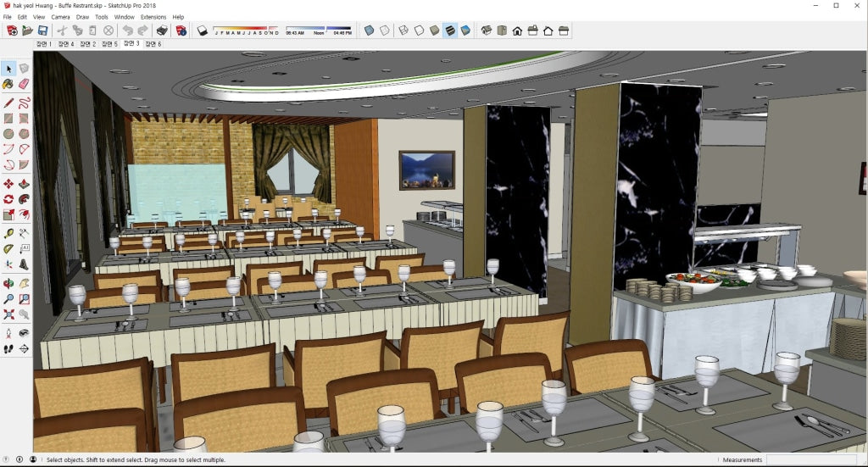Switch to scene tab 장면 1
This screenshot has width=868, height=467.
pyautogui.click(x=44, y=44)
